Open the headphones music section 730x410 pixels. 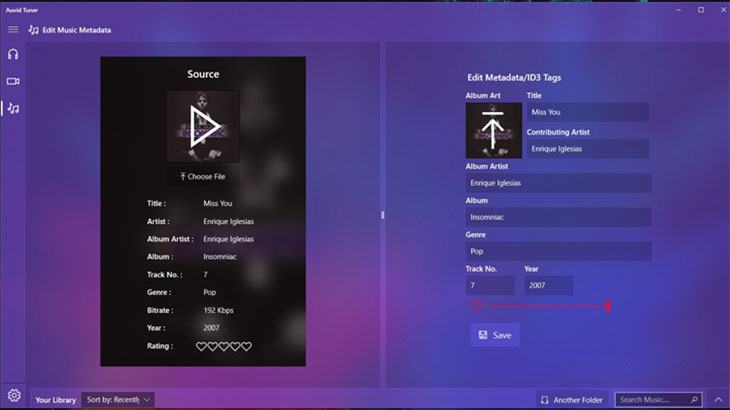pyautogui.click(x=13, y=54)
